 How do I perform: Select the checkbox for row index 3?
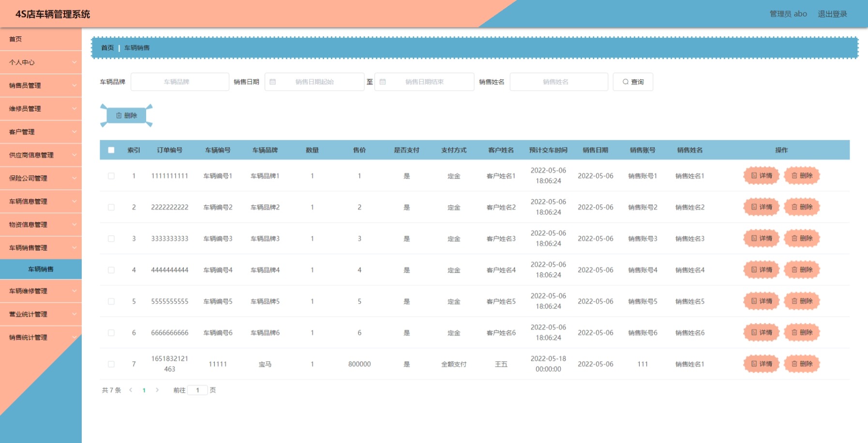coord(111,239)
